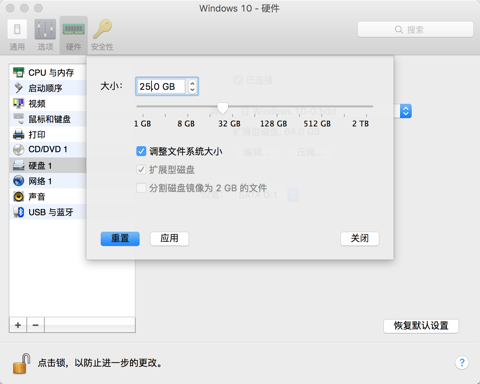Click the size stepper arrows

coord(192,86)
